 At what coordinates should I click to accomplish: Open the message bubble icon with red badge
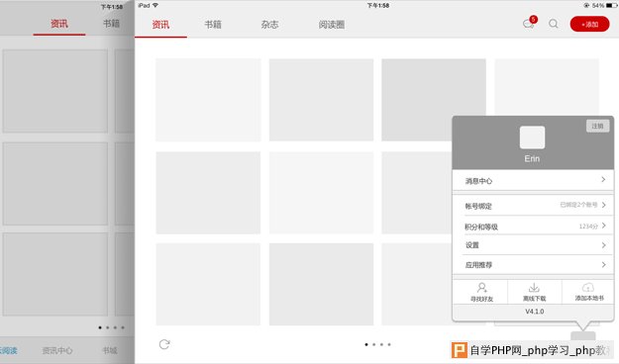pos(530,23)
